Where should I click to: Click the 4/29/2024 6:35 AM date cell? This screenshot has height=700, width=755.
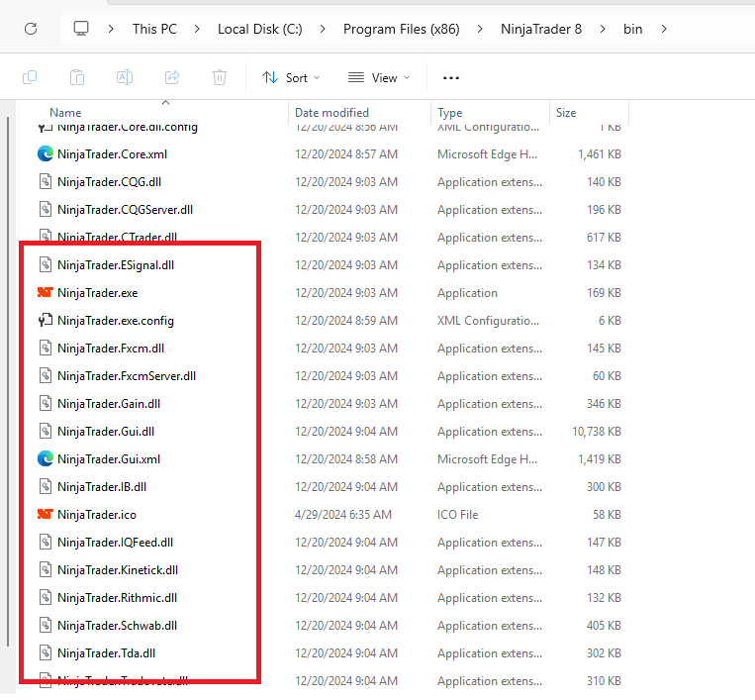343,515
